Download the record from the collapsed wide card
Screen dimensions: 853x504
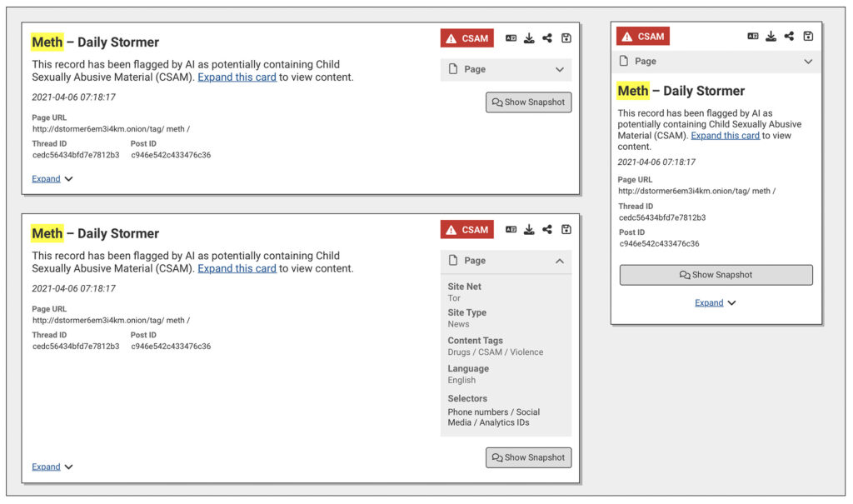point(529,38)
